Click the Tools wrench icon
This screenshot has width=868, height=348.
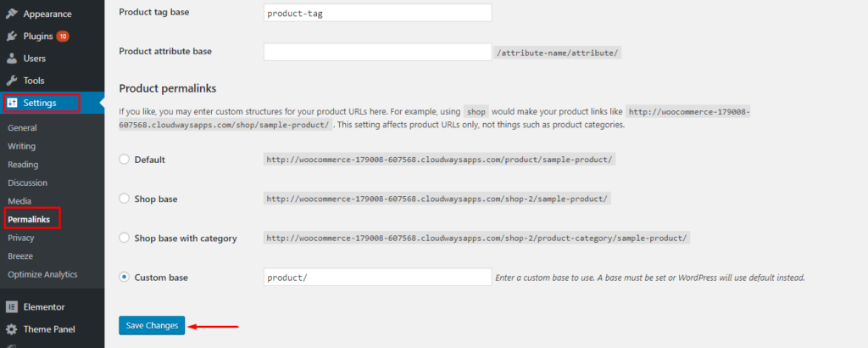click(12, 81)
